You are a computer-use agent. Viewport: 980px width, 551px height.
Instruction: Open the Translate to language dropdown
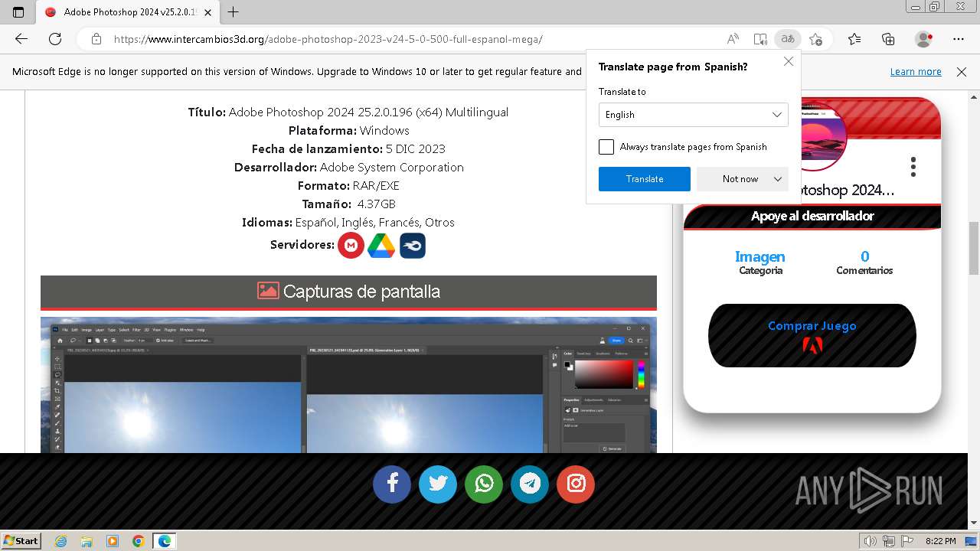694,115
